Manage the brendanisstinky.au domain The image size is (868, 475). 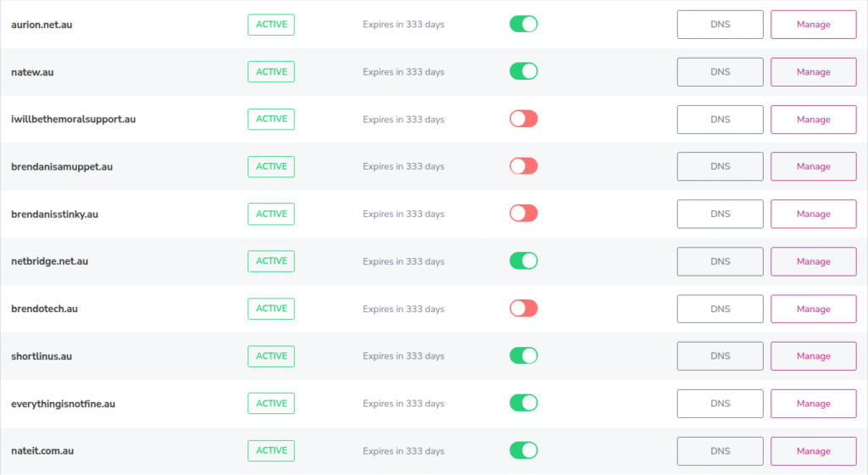[x=813, y=214]
